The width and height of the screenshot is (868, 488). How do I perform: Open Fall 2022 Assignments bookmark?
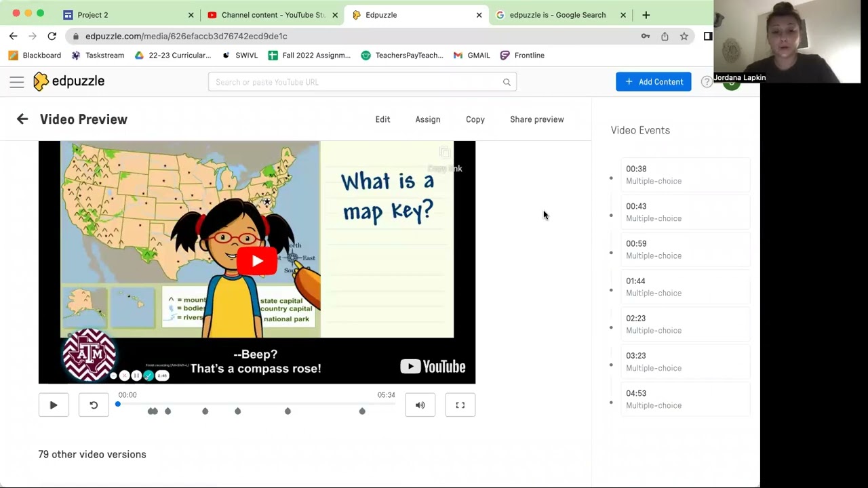click(x=309, y=56)
